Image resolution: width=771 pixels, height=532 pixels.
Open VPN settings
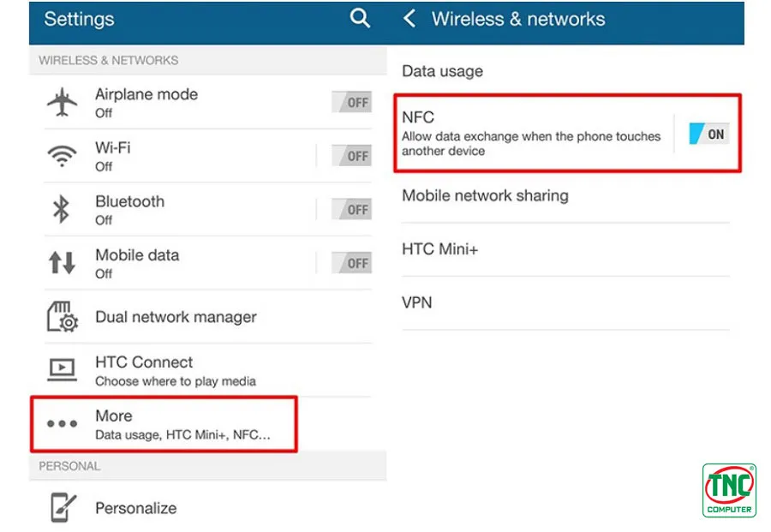[x=565, y=303]
